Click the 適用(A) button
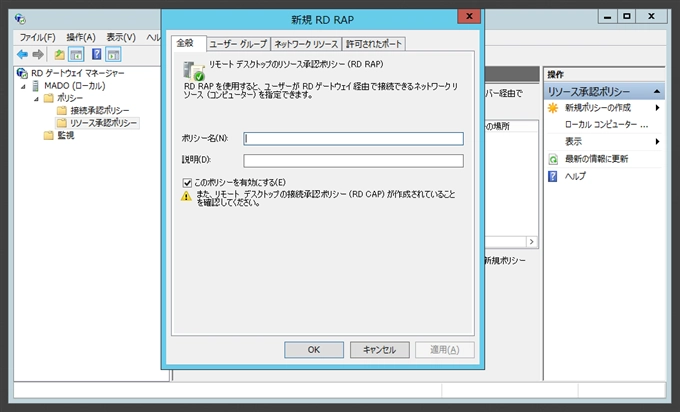680x412 pixels. tap(445, 350)
